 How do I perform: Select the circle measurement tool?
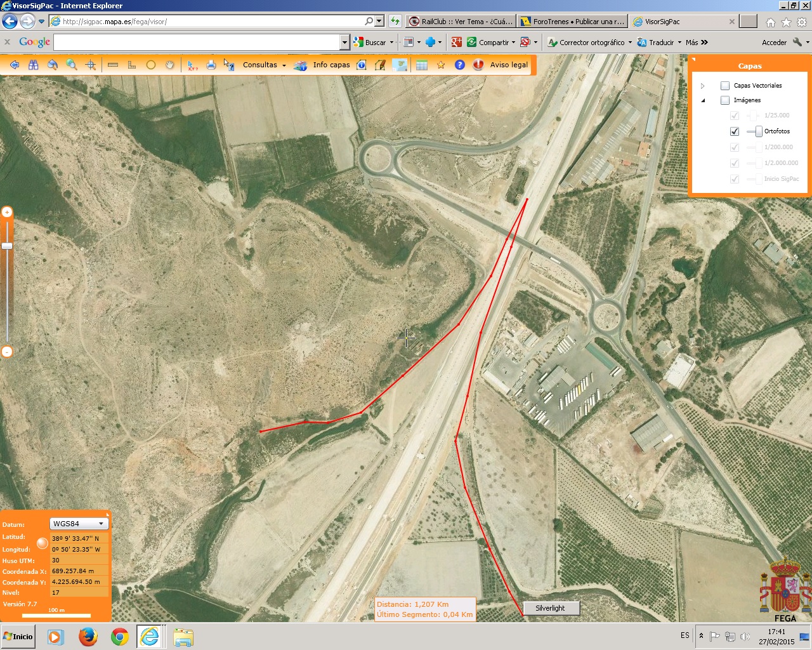coord(151,65)
